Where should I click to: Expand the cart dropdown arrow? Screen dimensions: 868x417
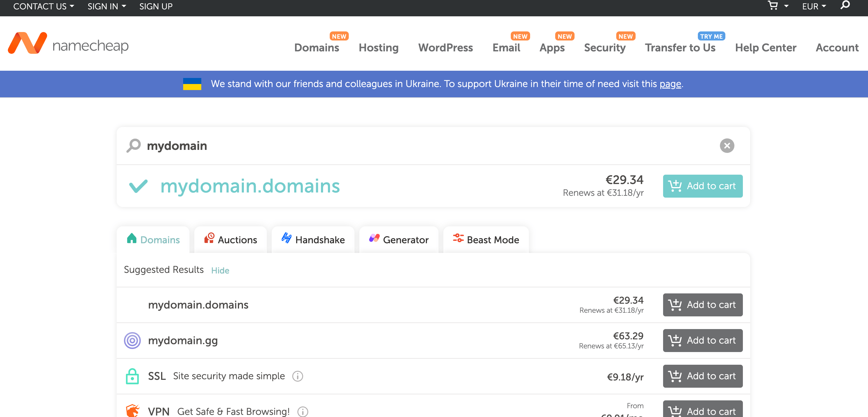click(786, 6)
